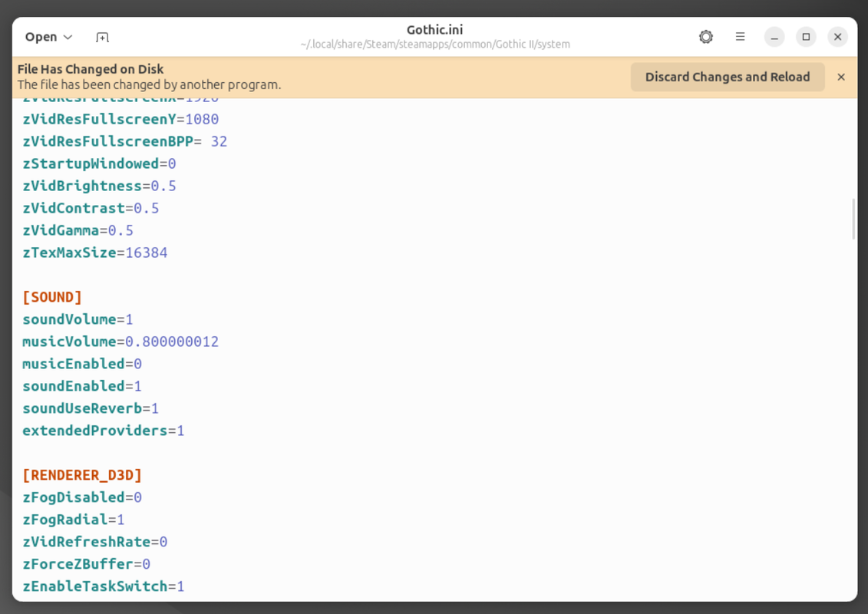The width and height of the screenshot is (868, 614).
Task: Click the zStartupWindowed=0 line
Action: [x=99, y=164]
